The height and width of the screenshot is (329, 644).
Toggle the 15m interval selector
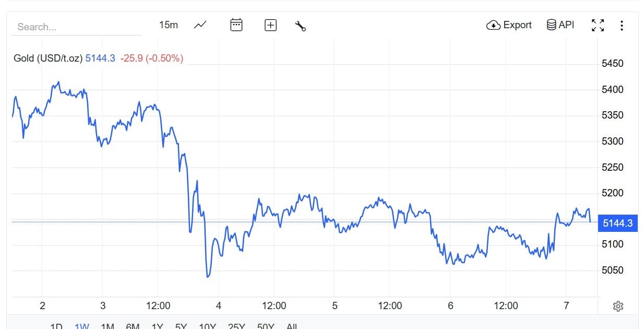(168, 25)
